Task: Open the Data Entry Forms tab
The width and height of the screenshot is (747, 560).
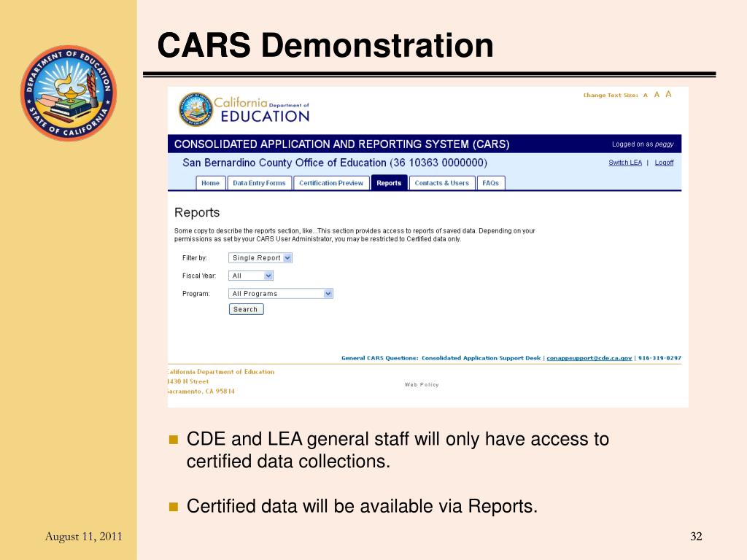Action: [x=259, y=183]
